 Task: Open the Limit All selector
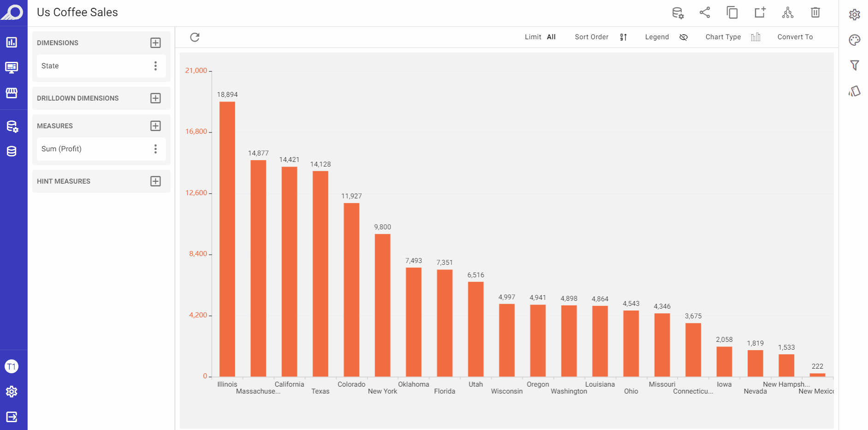pos(540,37)
